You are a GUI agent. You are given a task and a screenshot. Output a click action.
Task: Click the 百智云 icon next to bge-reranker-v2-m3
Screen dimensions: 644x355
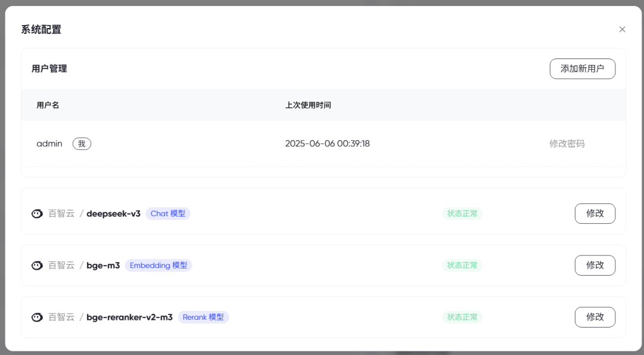[36, 317]
